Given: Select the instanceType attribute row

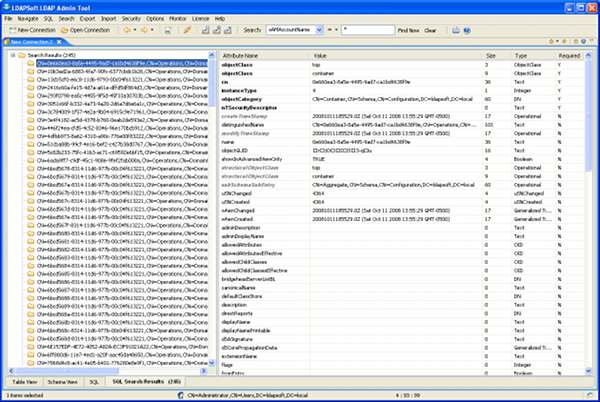Looking at the screenshot, I should click(402, 91).
